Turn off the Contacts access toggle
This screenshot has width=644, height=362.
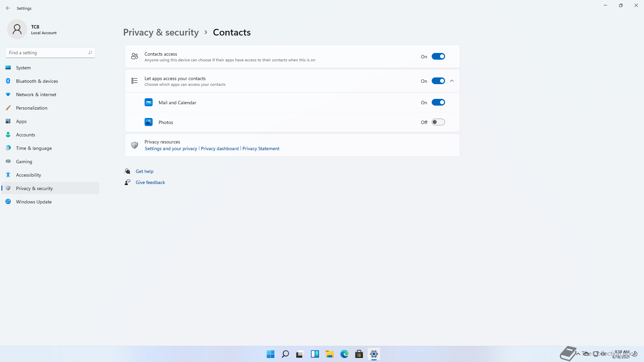click(x=438, y=56)
